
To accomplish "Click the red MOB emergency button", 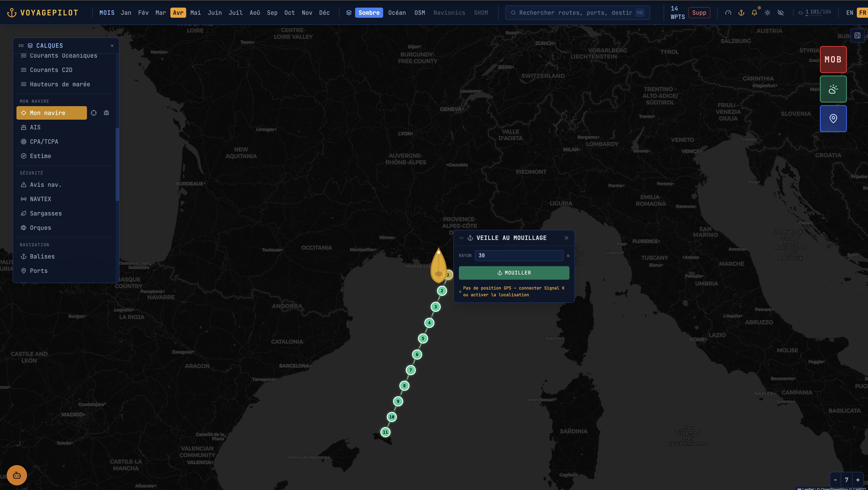I will point(833,60).
